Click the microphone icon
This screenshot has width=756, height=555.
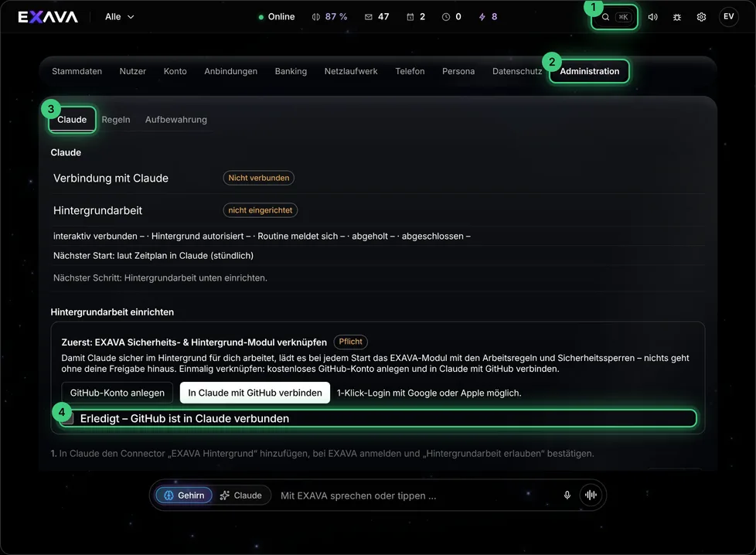[567, 495]
